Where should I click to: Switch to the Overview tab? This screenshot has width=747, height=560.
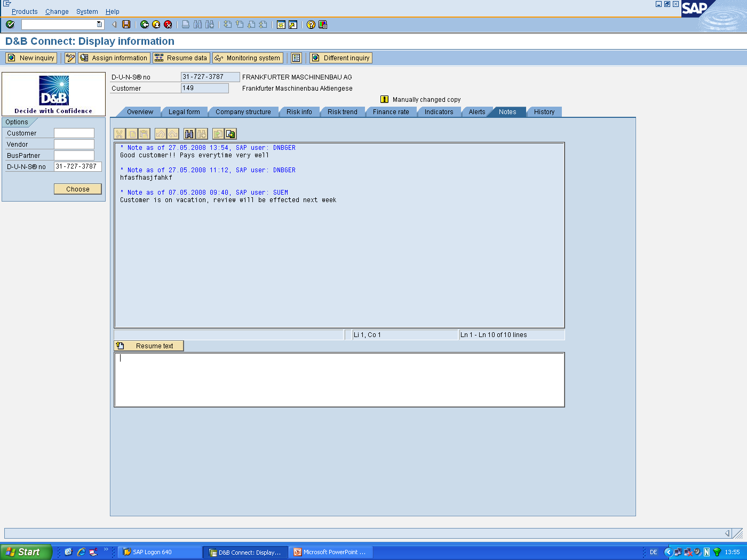140,112
